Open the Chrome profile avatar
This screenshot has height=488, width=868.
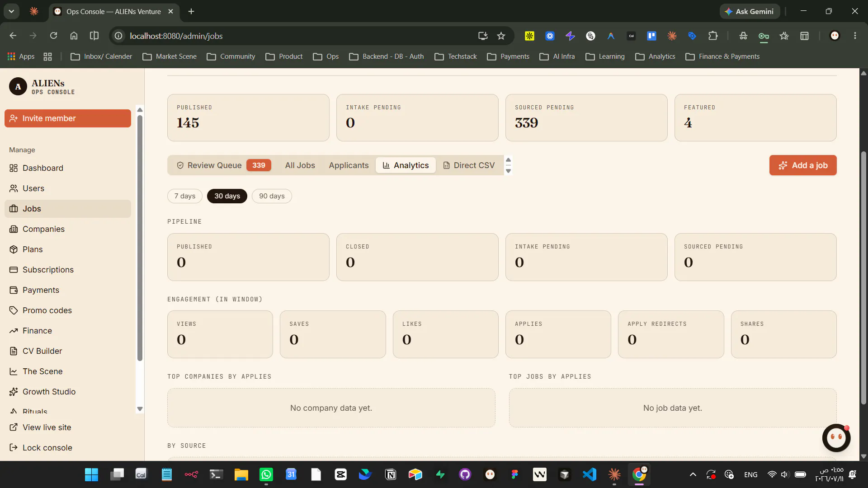click(x=835, y=36)
